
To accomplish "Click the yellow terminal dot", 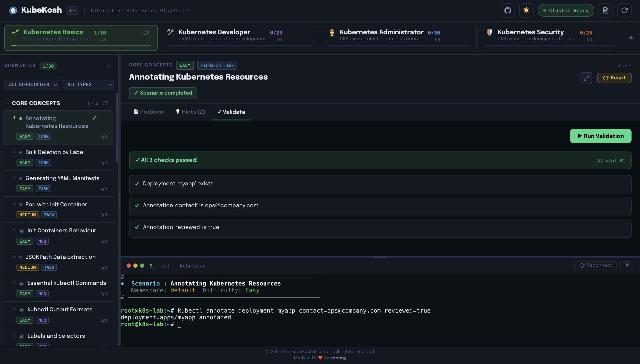I will [x=135, y=266].
